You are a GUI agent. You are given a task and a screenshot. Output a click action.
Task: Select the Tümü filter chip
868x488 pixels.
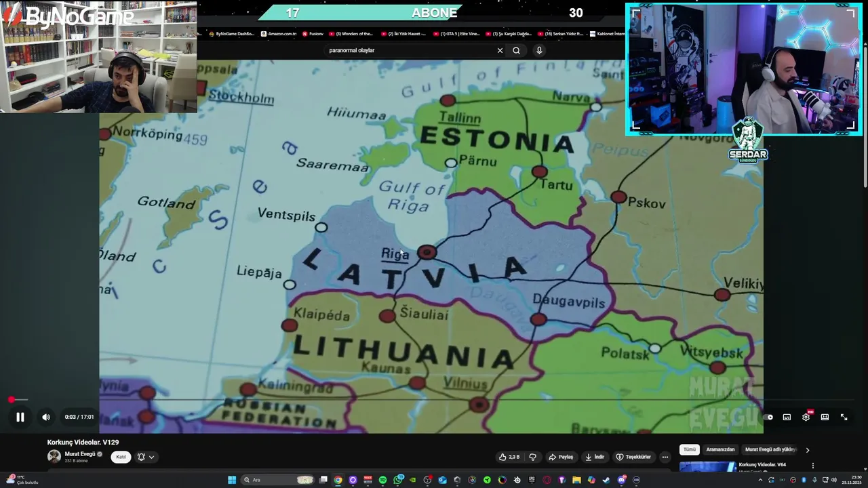[690, 449]
